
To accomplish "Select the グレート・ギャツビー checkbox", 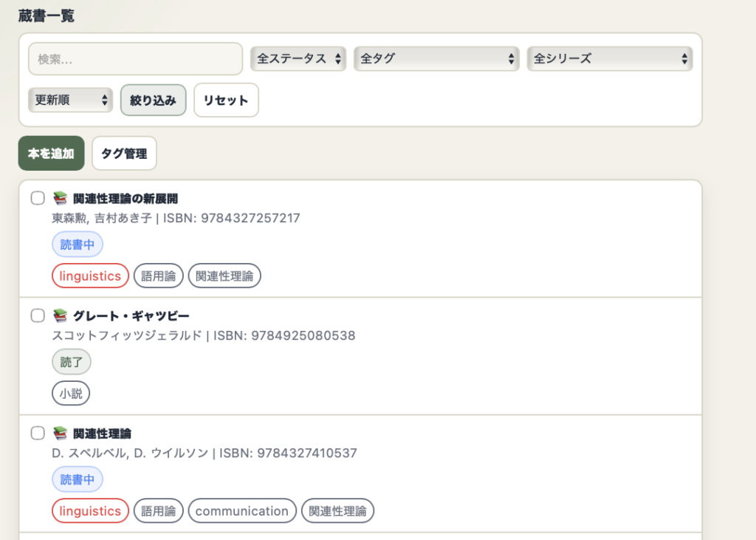I will click(38, 316).
